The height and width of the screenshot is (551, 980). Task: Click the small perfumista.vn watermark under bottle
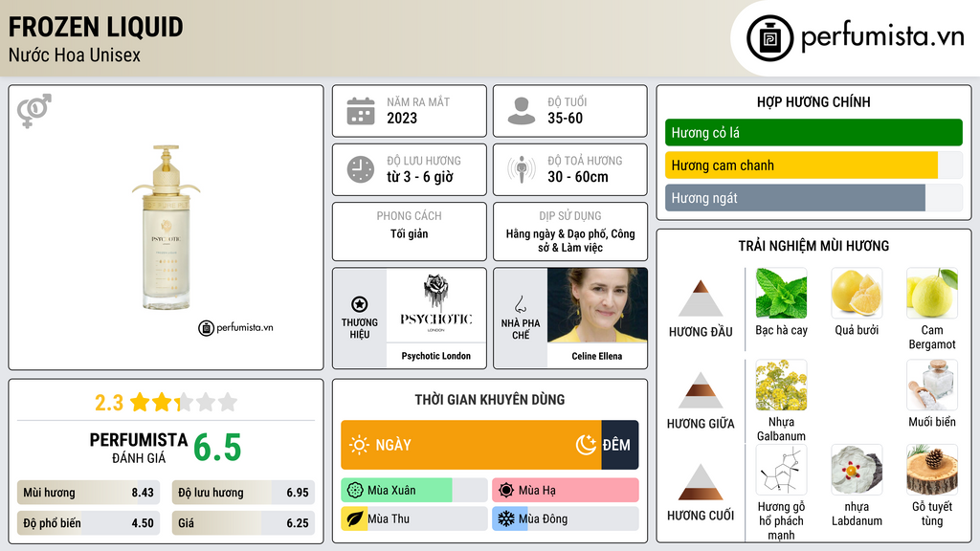click(x=235, y=327)
